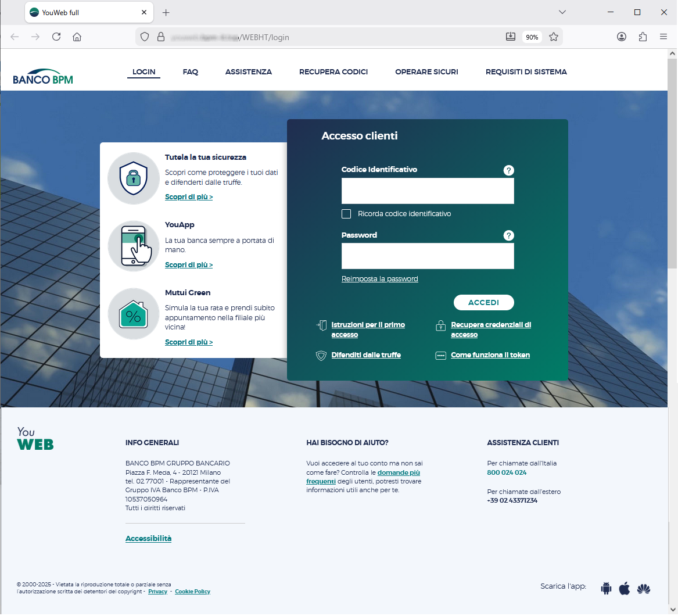The width and height of the screenshot is (678, 616).
Task: Expand the browser tab list chevron
Action: 562,12
